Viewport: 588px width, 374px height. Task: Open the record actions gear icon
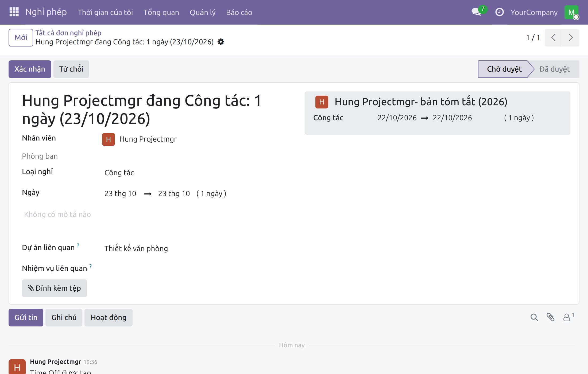click(221, 42)
